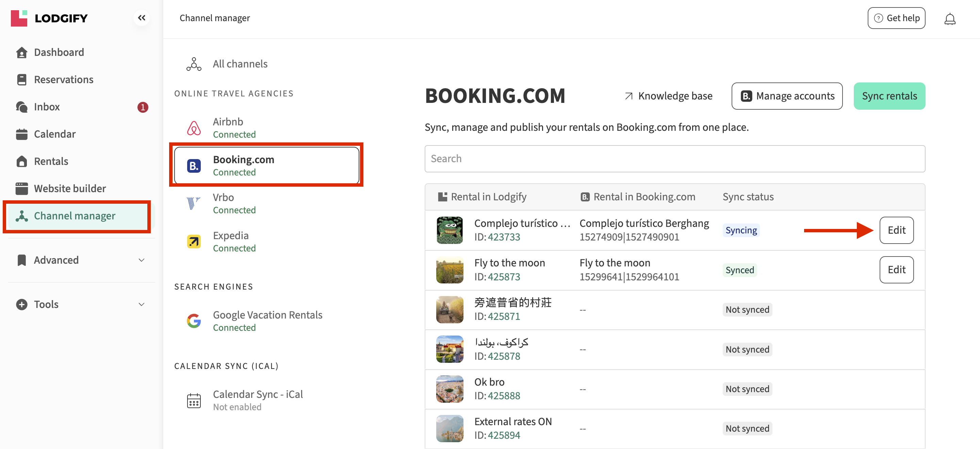Open the Knowledge base link
This screenshot has width=980, height=449.
pos(668,96)
